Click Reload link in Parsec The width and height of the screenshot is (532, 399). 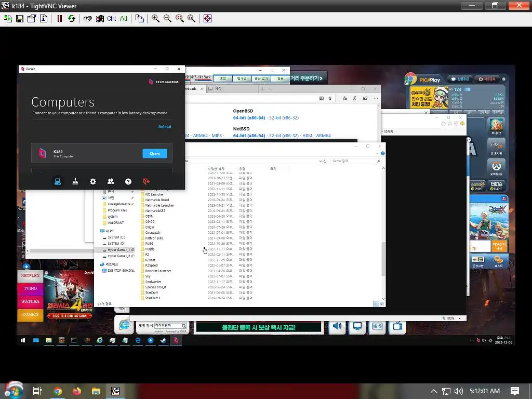pos(165,127)
